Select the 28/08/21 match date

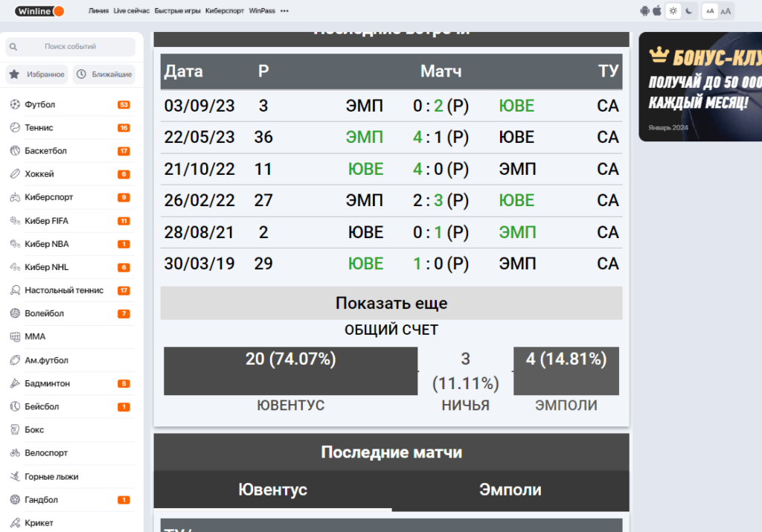[x=199, y=232]
